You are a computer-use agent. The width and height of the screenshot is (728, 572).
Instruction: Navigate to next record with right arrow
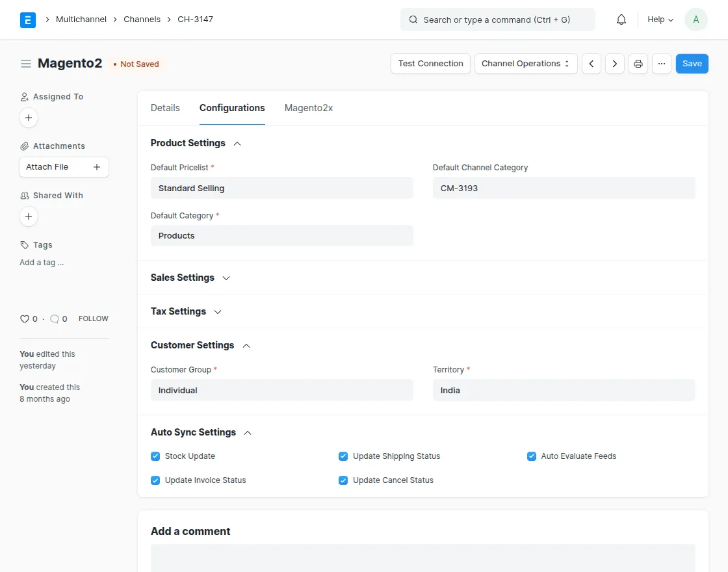[x=614, y=63]
